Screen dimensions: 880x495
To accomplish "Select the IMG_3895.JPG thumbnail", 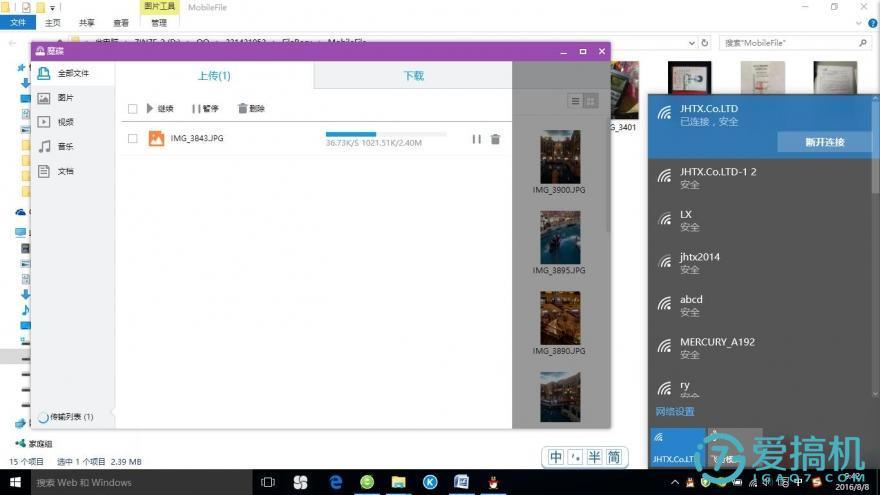I will click(560, 237).
